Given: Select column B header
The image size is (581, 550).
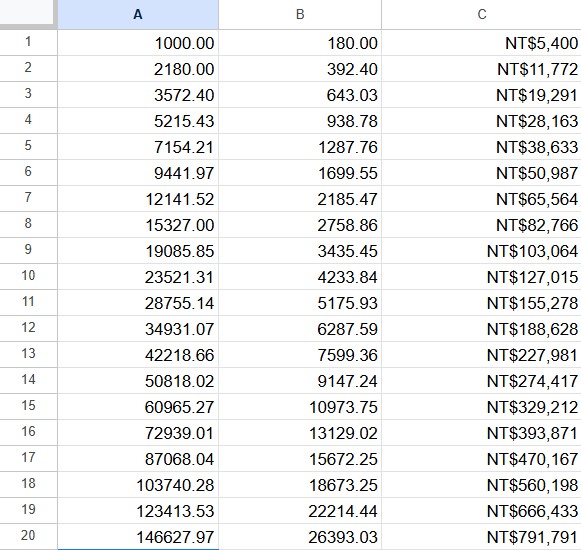Looking at the screenshot, I should (x=300, y=14).
